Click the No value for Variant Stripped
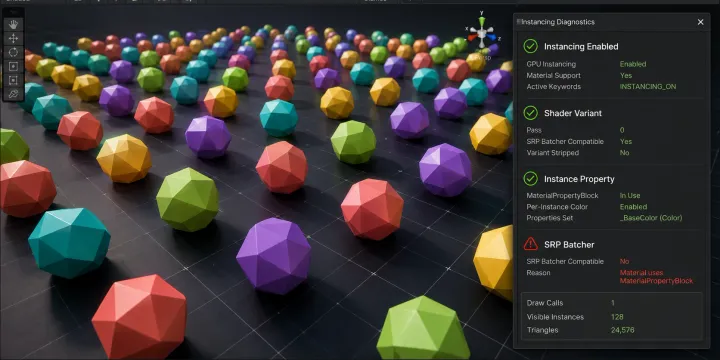 tap(624, 152)
